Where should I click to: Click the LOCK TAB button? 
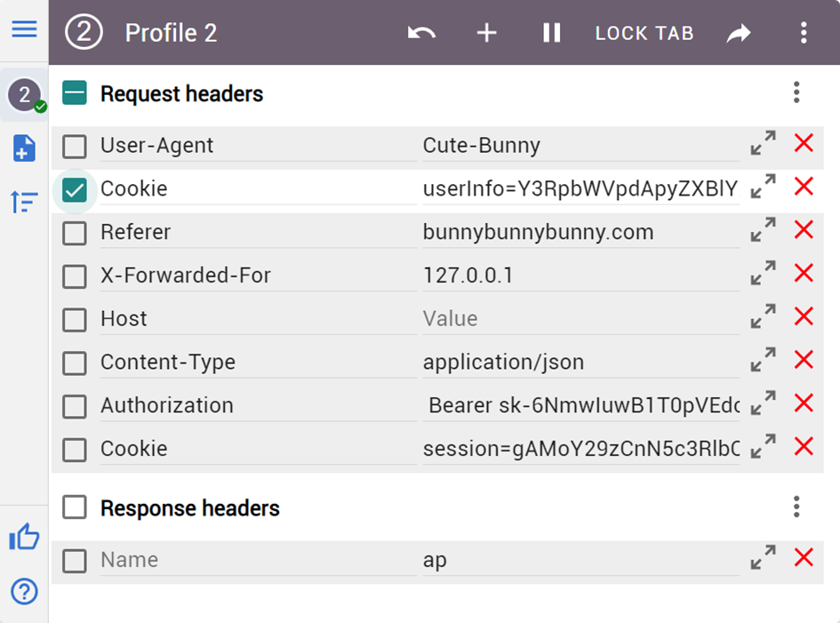[644, 33]
